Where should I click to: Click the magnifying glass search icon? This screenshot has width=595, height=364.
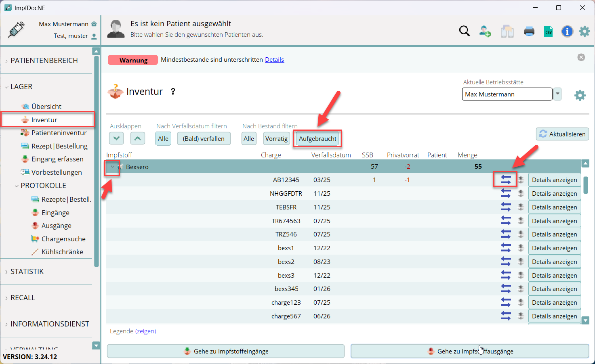click(464, 31)
